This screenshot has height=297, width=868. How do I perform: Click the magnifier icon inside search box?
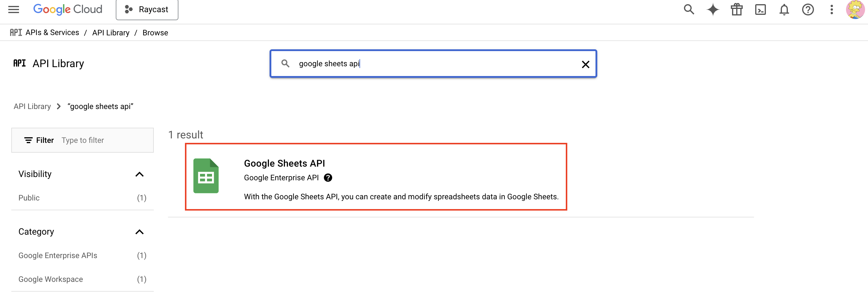285,63
